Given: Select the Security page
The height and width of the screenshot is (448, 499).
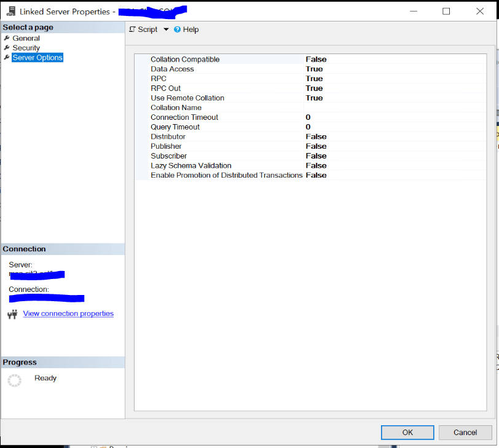Looking at the screenshot, I should pos(26,47).
